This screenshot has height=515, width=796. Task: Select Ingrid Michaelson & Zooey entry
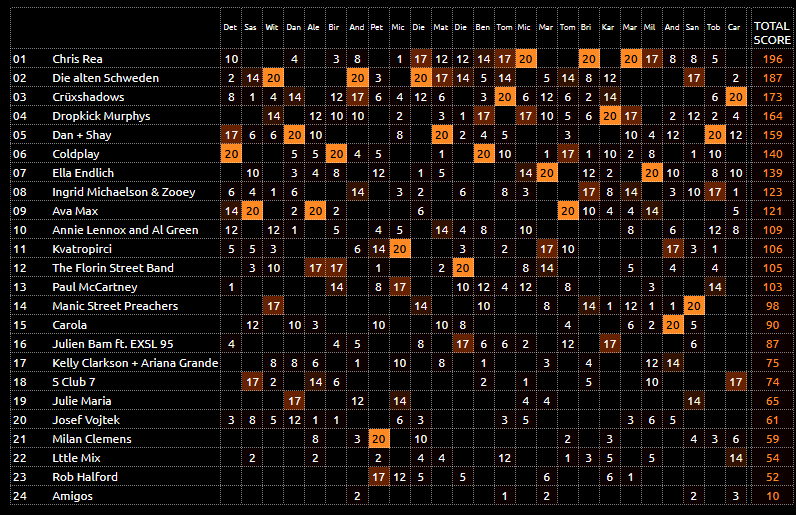pyautogui.click(x=123, y=192)
